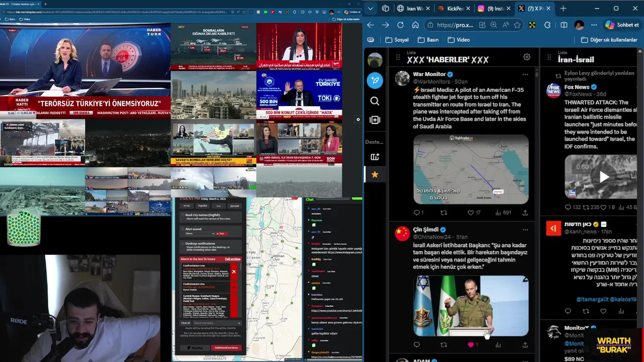The image size is (644, 362).
Task: Open the profile avatar in X Pro sidebar
Action: point(375,60)
